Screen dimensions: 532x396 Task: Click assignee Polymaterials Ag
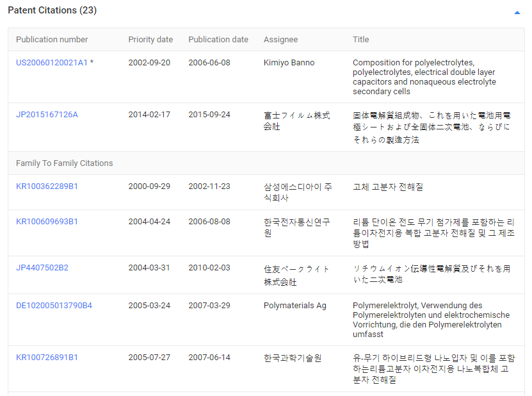tap(295, 305)
